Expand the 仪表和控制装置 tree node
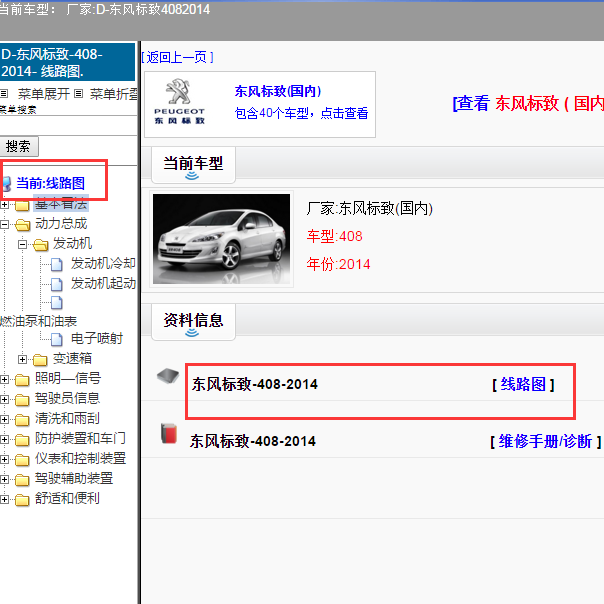 click(x=4, y=460)
